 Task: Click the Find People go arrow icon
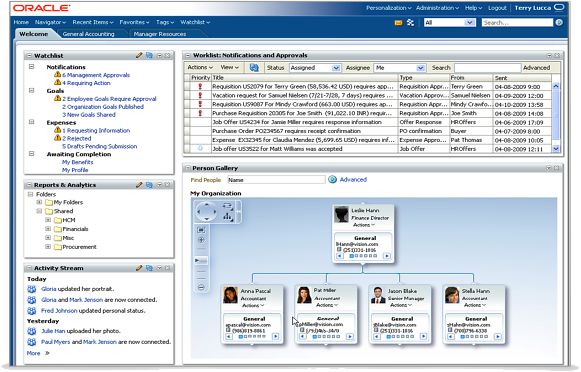[332, 179]
